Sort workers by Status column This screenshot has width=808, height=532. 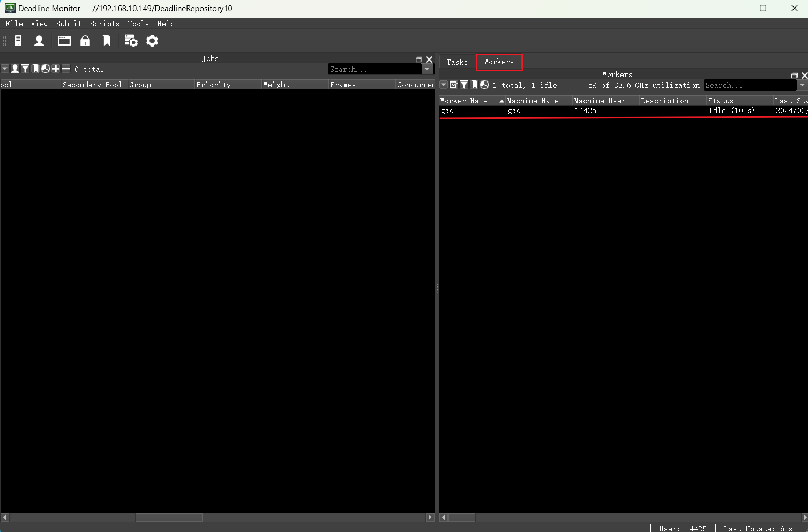point(740,101)
